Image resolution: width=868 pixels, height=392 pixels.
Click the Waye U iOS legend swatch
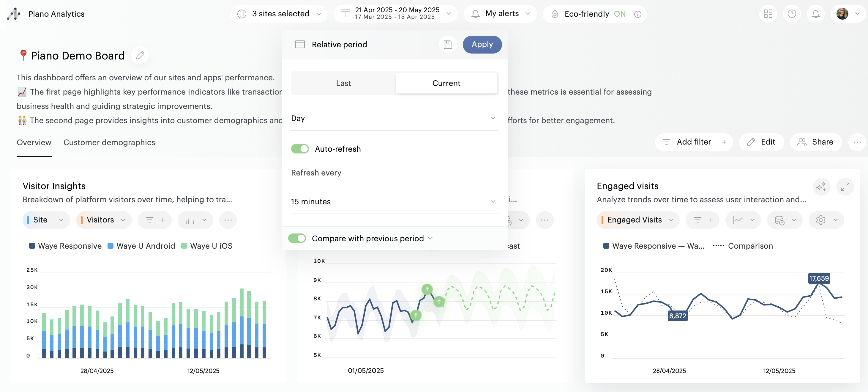(x=184, y=246)
